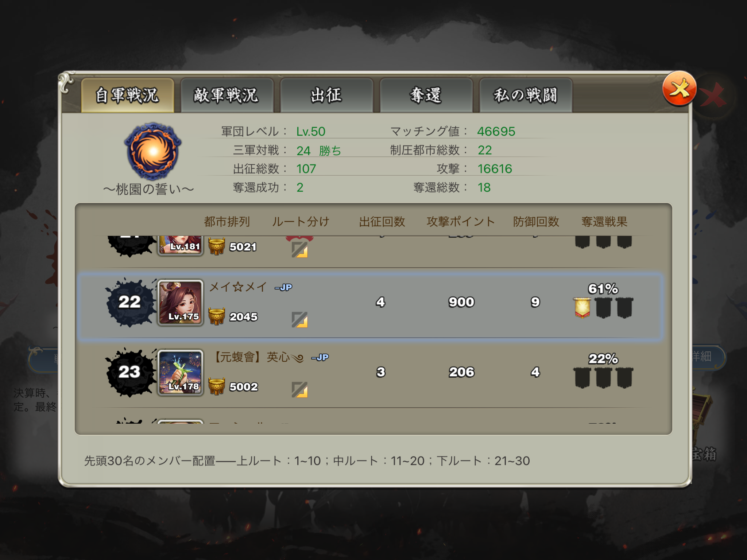The height and width of the screenshot is (560, 747).
Task: Click the rank 23 ink badge
Action: coord(130,372)
